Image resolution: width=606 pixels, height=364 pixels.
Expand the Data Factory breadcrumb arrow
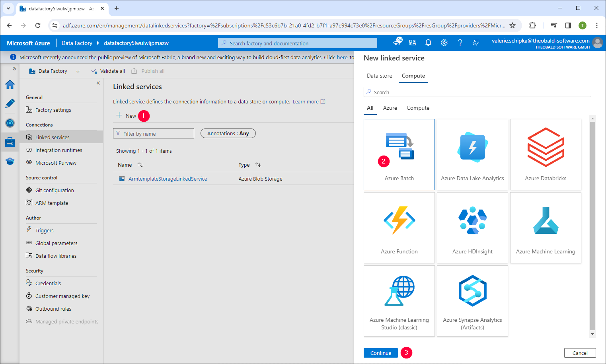pos(98,43)
